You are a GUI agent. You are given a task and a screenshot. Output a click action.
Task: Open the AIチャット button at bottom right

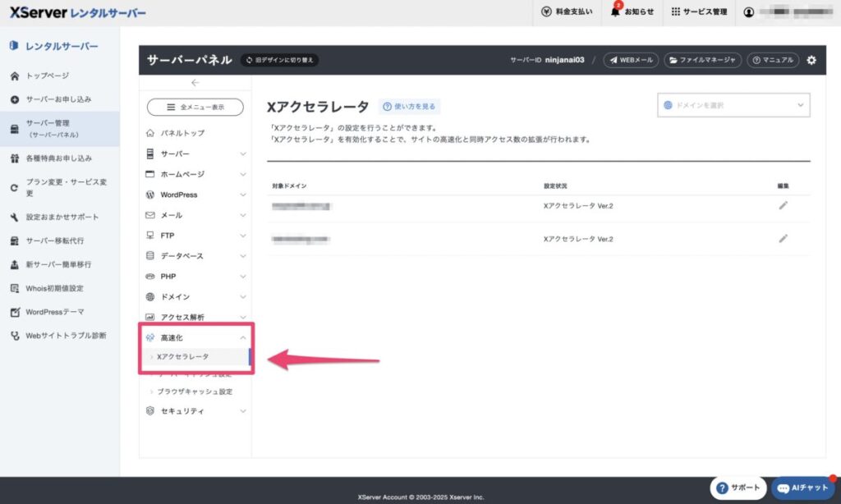pos(800,487)
